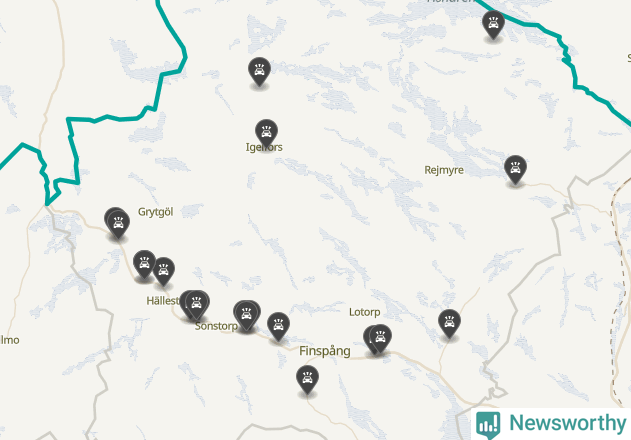
Task: Click the Sonstorp place label
Action: pos(216,326)
